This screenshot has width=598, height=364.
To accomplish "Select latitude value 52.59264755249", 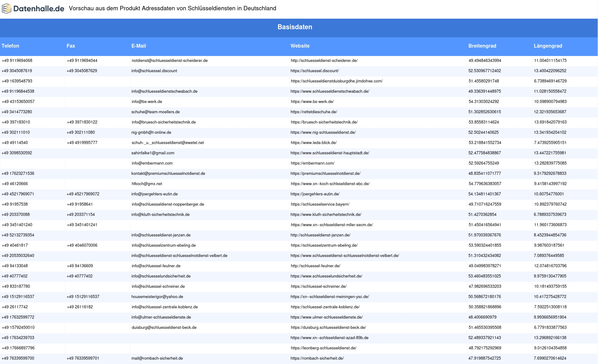I will (484, 163).
